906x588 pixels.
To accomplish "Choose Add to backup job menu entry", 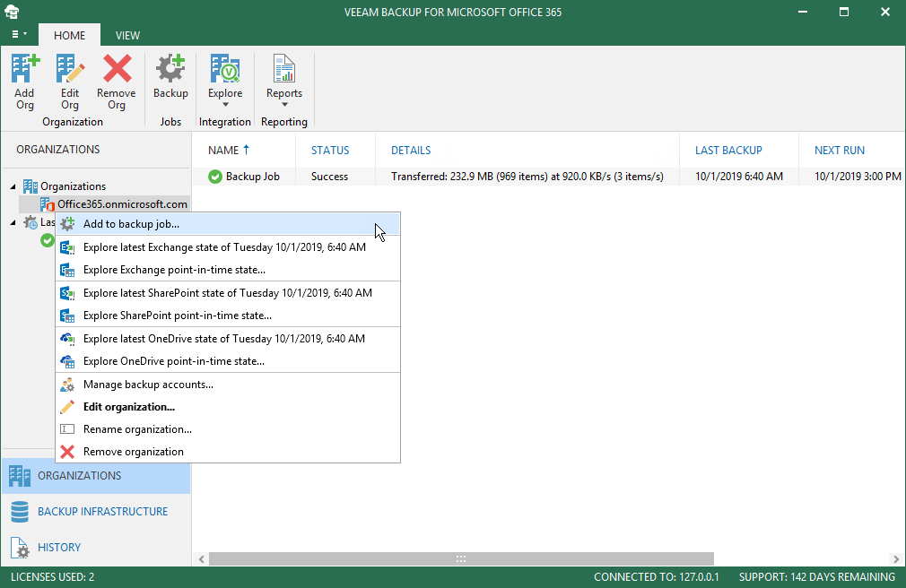I will 228,224.
